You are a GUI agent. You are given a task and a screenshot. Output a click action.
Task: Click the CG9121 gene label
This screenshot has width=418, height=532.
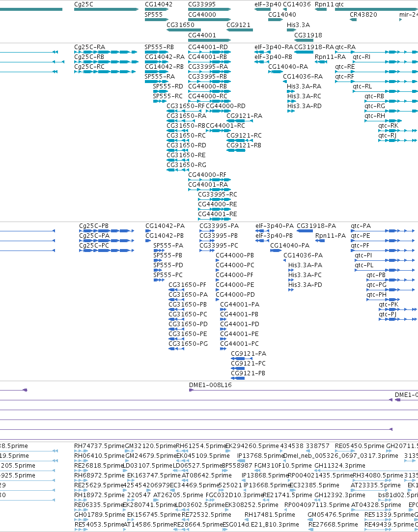coord(239,25)
